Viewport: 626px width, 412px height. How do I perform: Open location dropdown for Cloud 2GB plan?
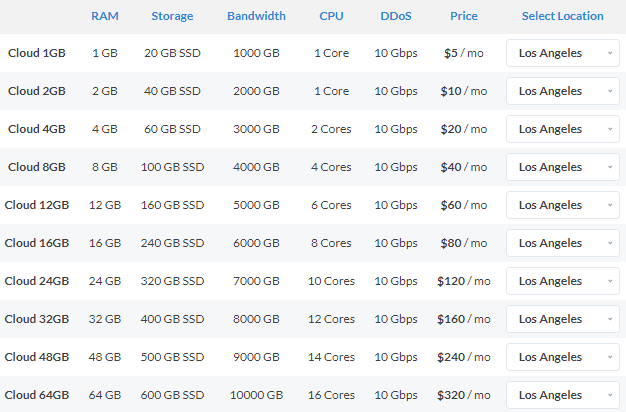563,91
